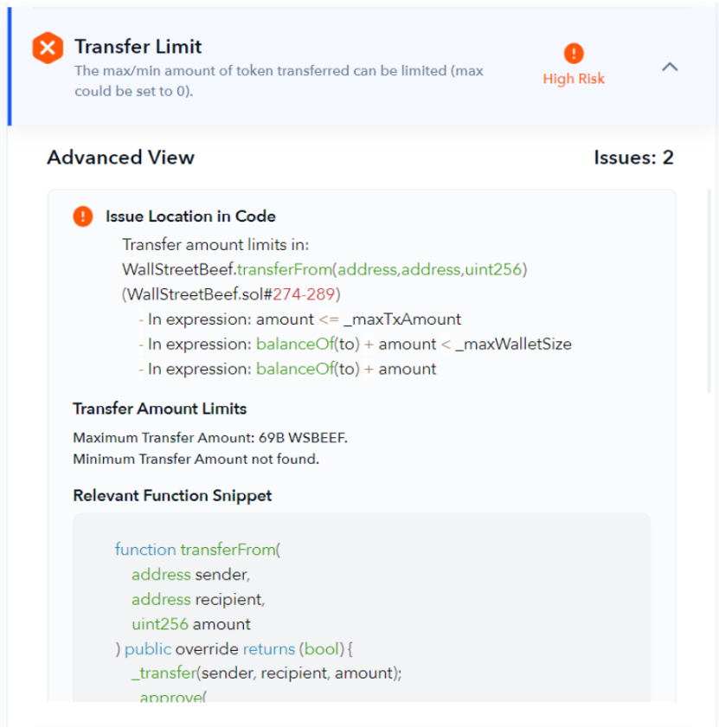Viewport: 719px width, 728px height.
Task: Click the orange hexagon X icon beside Transfer Limit
Action: [48, 48]
